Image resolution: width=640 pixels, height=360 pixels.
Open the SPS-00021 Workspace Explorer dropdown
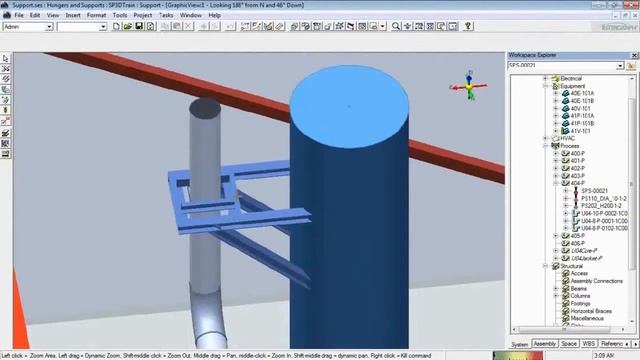[620, 66]
